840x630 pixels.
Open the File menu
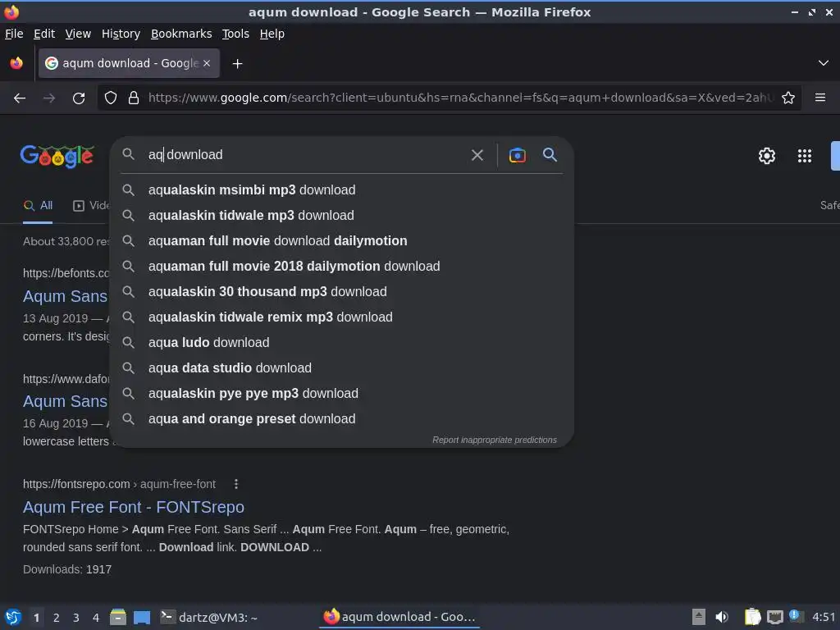click(x=14, y=34)
